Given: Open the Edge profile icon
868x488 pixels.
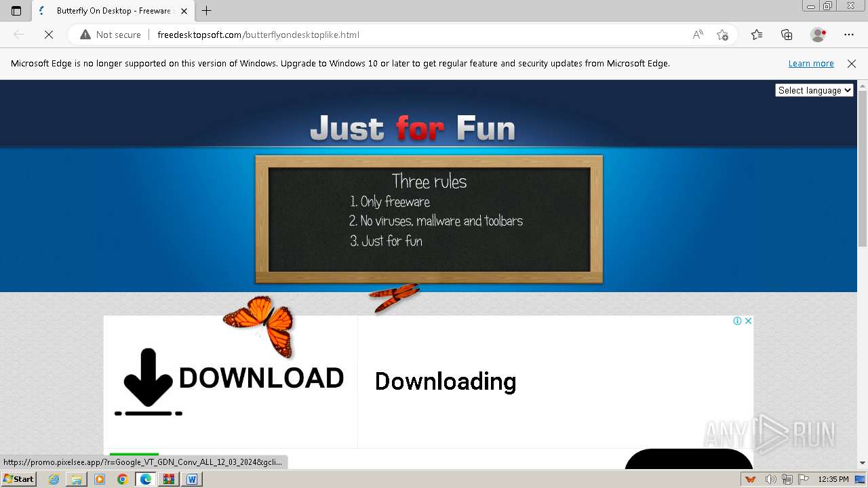Looking at the screenshot, I should tap(818, 35).
